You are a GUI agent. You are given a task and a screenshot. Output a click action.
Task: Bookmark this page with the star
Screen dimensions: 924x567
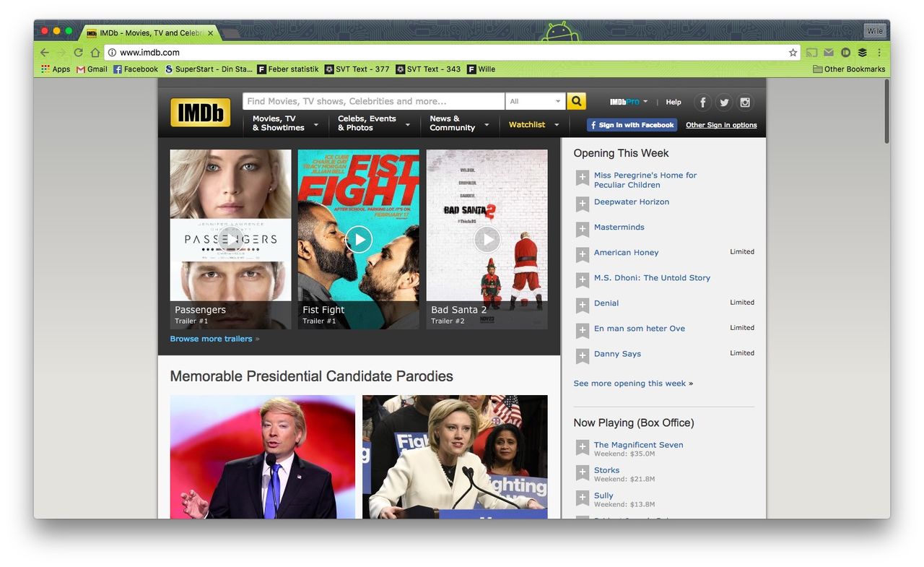point(793,53)
